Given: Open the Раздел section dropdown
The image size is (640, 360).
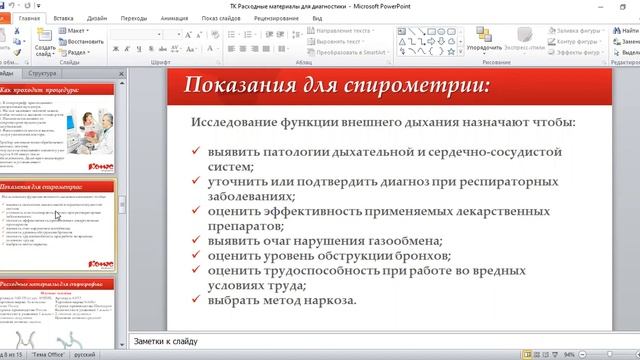Looking at the screenshot, I should coord(75,52).
